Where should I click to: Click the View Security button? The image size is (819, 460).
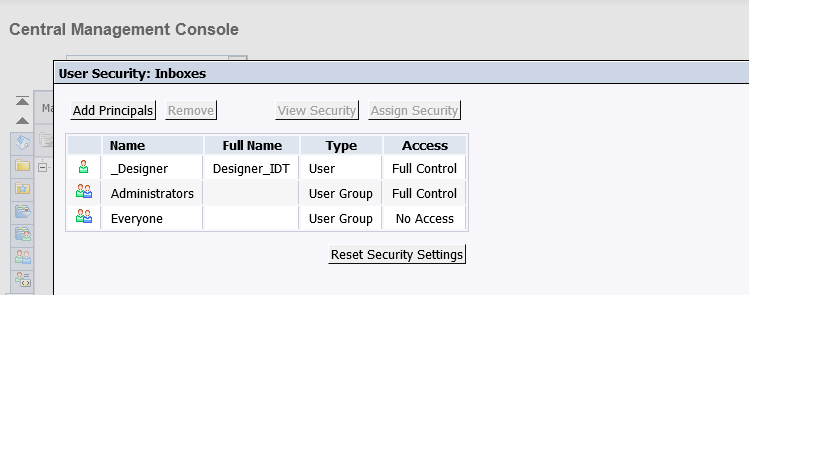pyautogui.click(x=317, y=111)
